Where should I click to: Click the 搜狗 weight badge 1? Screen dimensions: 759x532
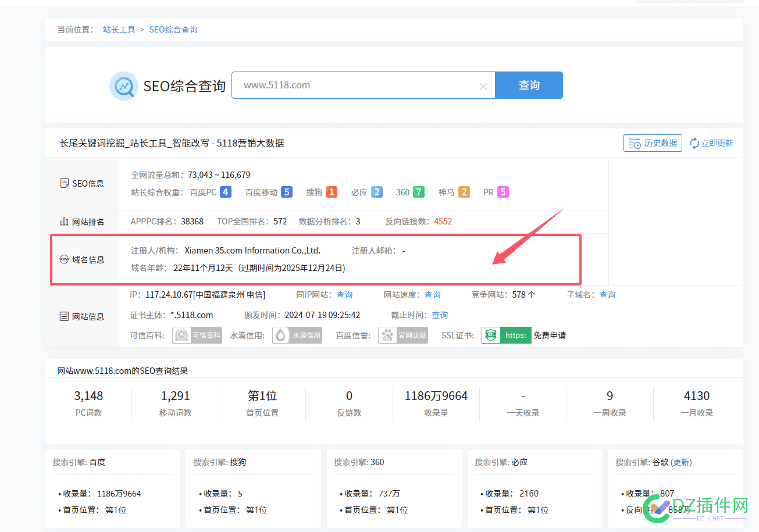pyautogui.click(x=332, y=192)
